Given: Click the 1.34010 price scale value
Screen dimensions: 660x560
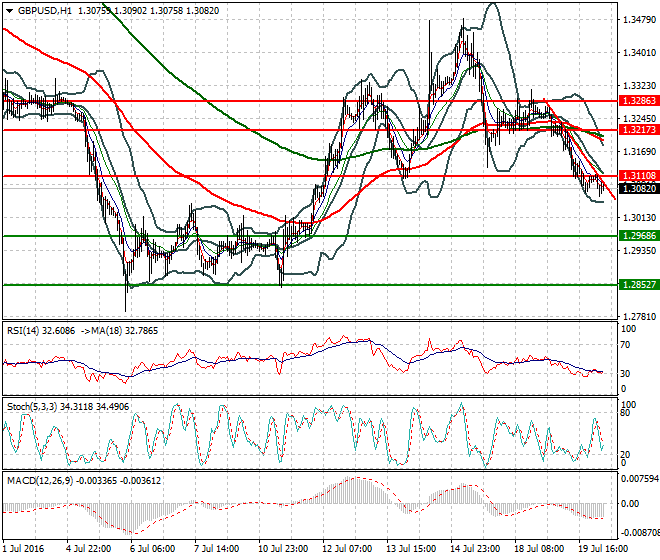Looking at the screenshot, I should [x=639, y=53].
